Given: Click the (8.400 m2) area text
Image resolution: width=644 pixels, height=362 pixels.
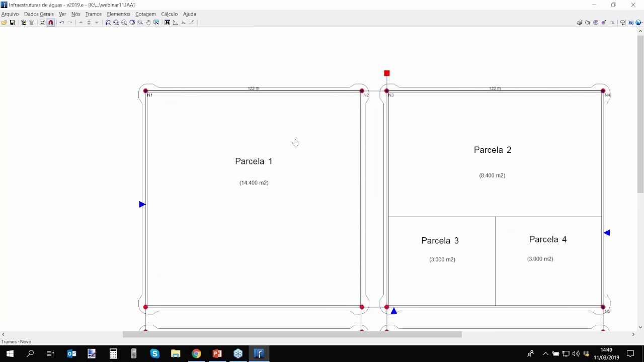Looking at the screenshot, I should (x=492, y=175).
